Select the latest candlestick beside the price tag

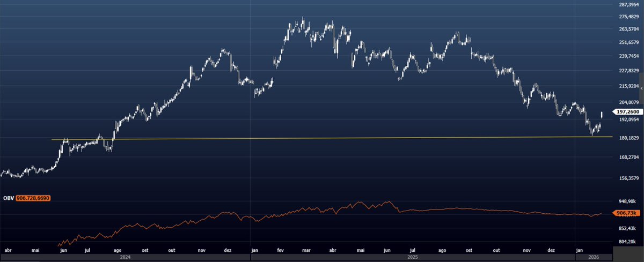(602, 115)
